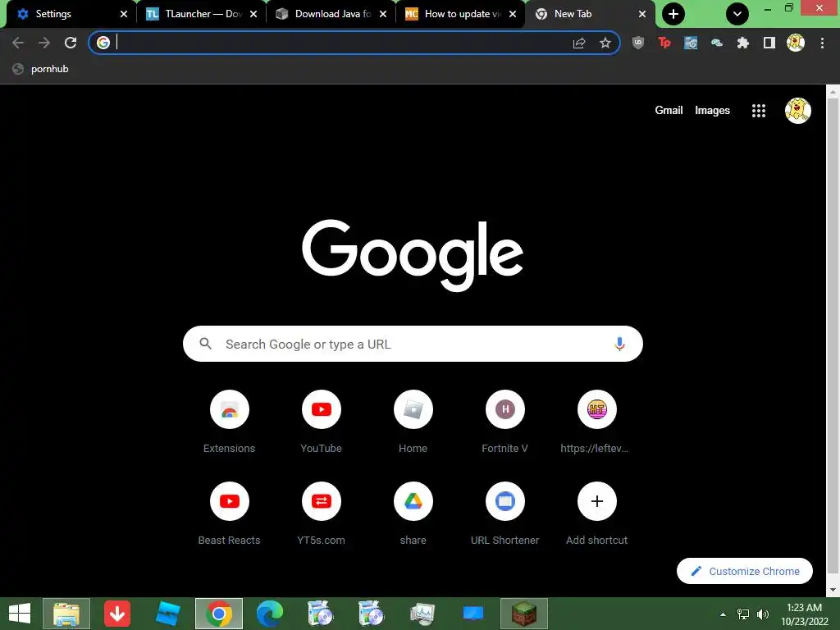This screenshot has width=840, height=630.
Task: Show hidden system tray icons
Action: tap(724, 614)
